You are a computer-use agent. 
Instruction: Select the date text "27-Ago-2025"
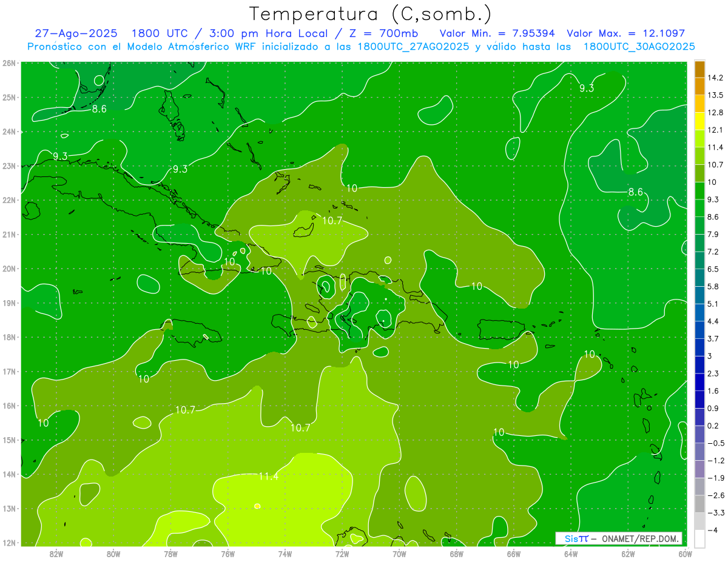point(75,34)
